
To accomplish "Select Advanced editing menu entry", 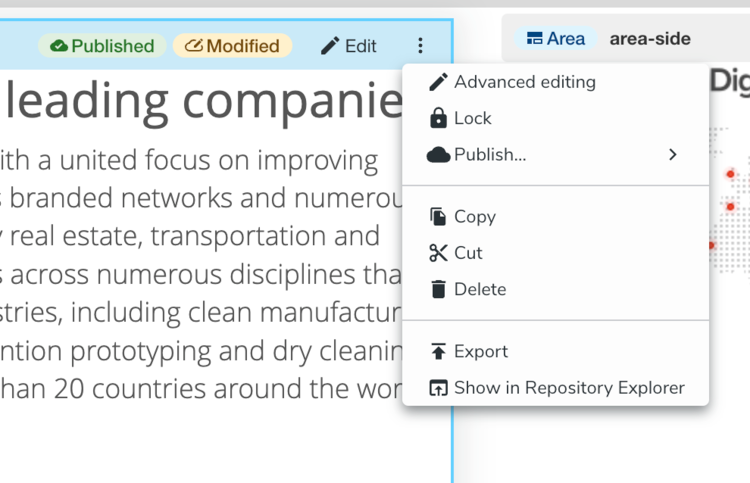I will click(x=555, y=82).
